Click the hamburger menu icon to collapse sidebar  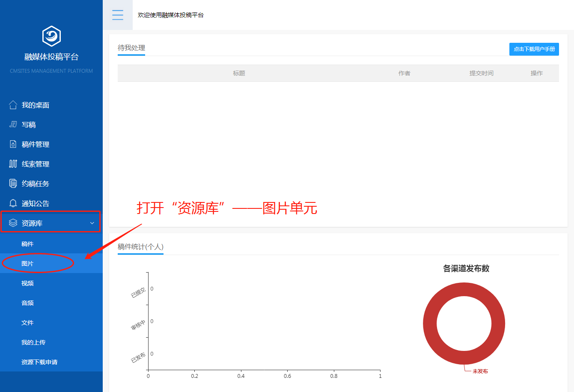tap(118, 15)
